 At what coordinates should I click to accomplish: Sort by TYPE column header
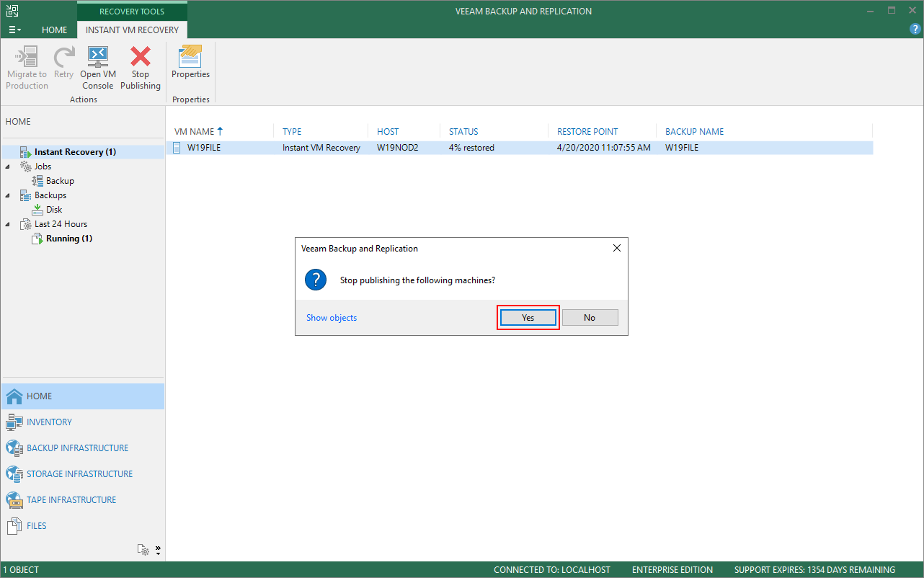click(292, 132)
